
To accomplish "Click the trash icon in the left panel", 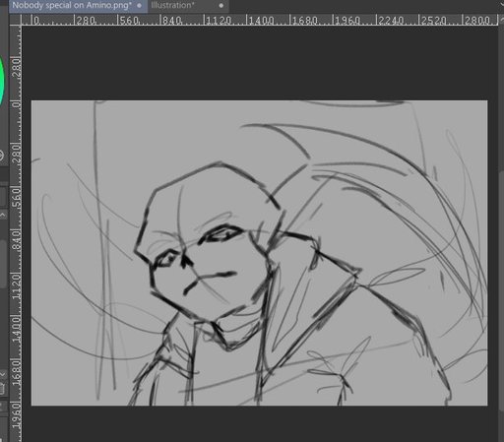I will tap(2, 389).
